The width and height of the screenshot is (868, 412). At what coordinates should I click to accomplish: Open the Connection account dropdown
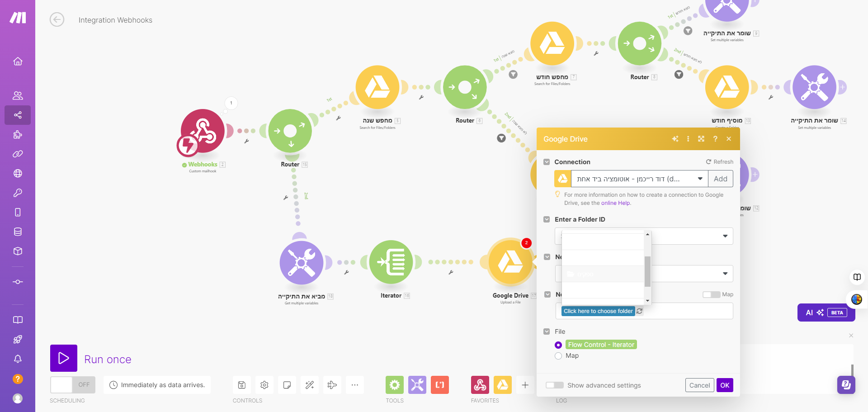pyautogui.click(x=640, y=179)
